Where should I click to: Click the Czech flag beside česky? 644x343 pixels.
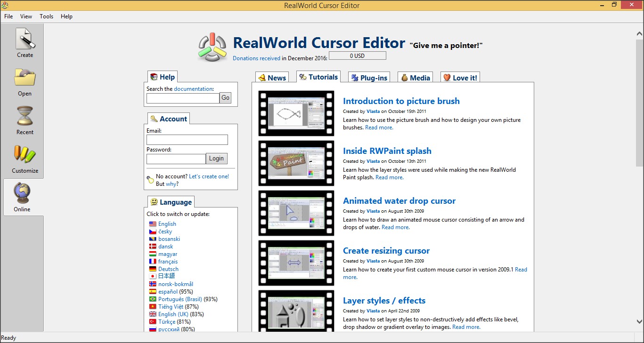152,231
